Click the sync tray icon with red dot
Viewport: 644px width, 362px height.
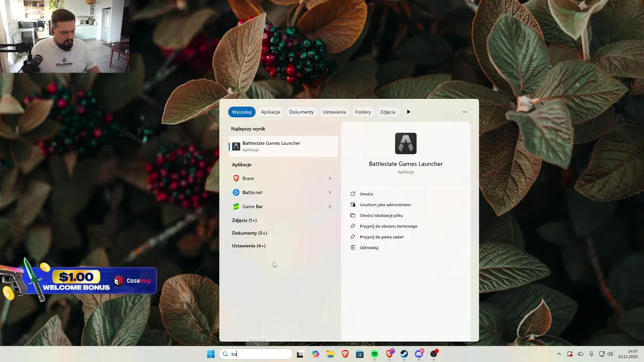(x=570, y=354)
